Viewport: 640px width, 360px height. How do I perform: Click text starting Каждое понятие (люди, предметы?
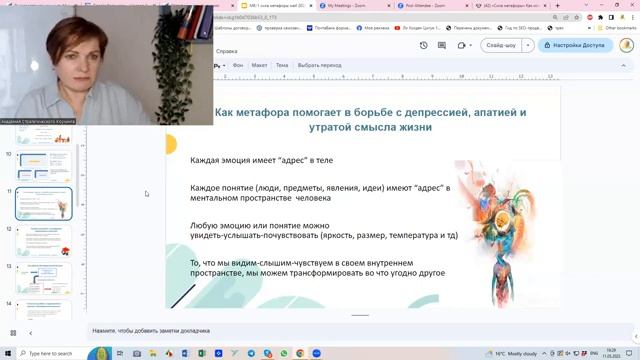coord(320,193)
